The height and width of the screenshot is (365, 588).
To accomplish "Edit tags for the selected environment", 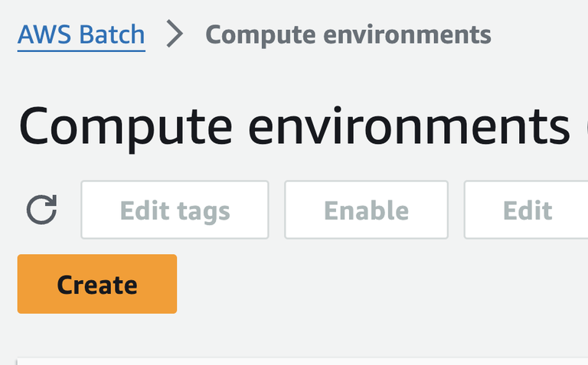I will coord(175,210).
